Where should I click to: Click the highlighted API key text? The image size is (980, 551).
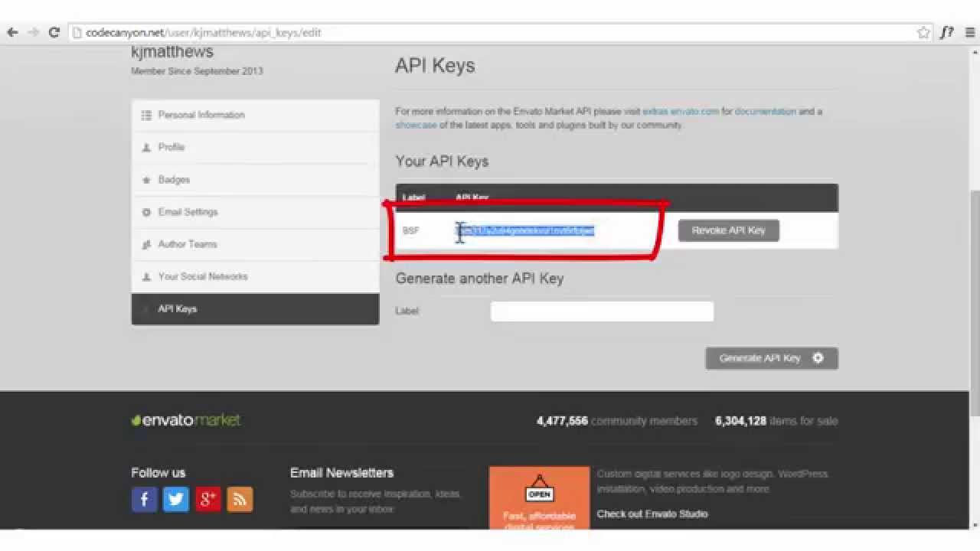coord(525,230)
